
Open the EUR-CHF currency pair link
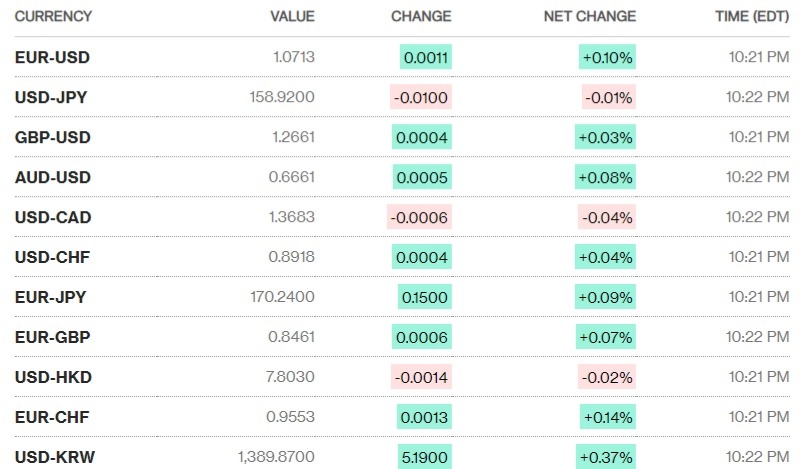pos(52,417)
